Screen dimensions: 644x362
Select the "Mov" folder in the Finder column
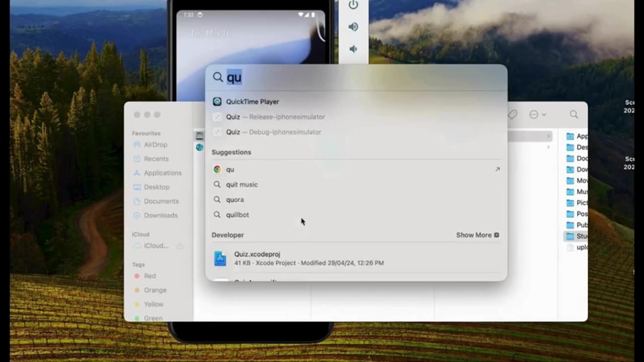coord(576,180)
